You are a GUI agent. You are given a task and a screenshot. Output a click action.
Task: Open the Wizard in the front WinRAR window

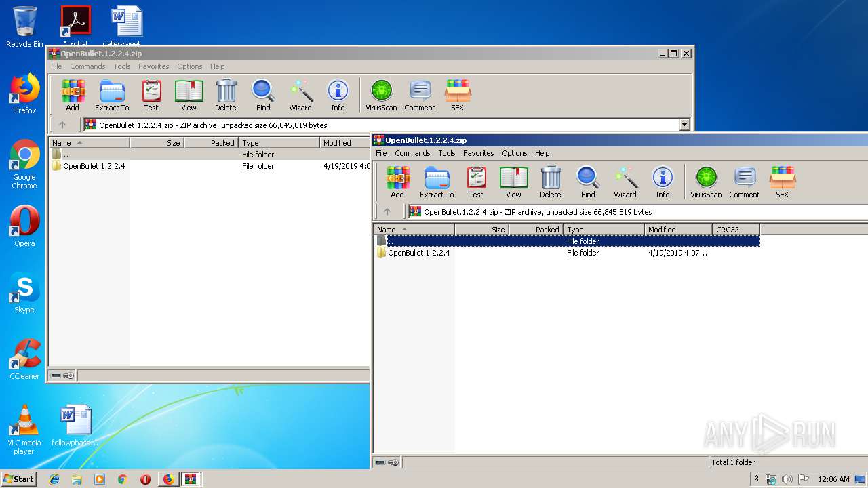[625, 183]
